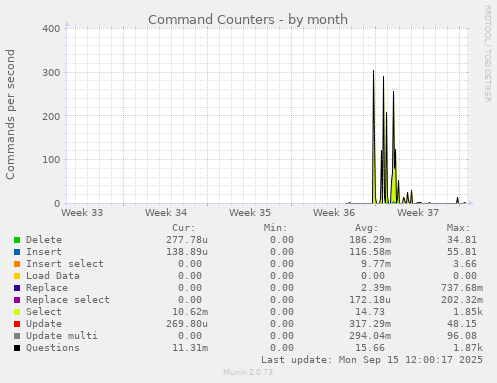
Task: Click Replace select max 202.32m
Action: pos(462,300)
